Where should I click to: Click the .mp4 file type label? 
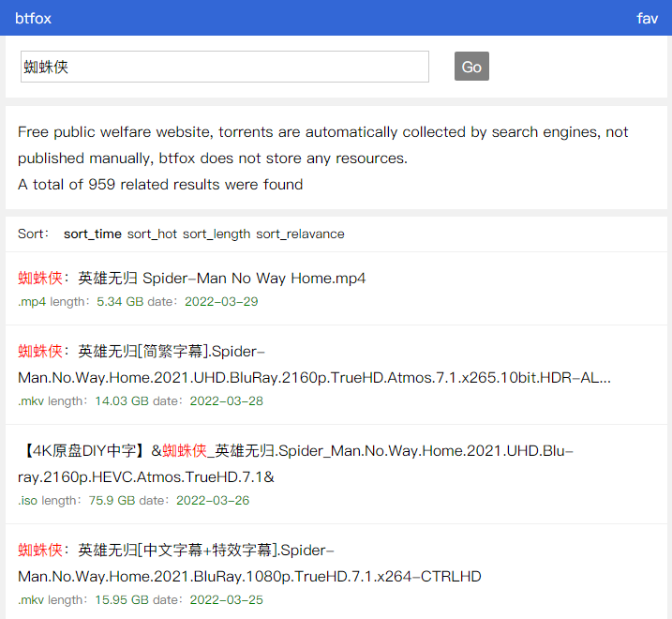32,302
